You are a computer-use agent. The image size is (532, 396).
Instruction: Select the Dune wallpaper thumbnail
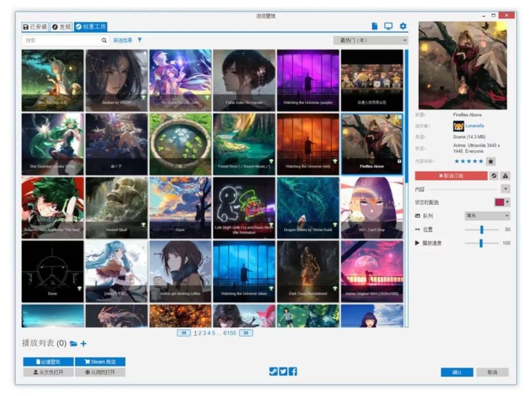53,272
